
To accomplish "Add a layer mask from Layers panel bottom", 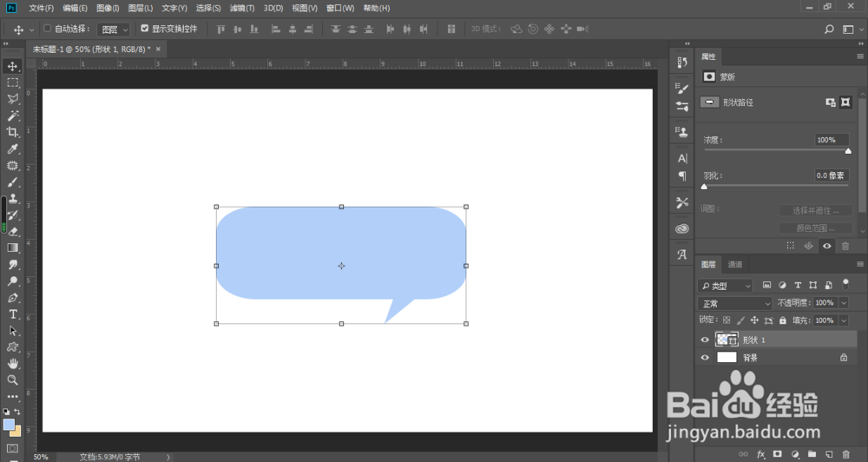I will [x=777, y=454].
